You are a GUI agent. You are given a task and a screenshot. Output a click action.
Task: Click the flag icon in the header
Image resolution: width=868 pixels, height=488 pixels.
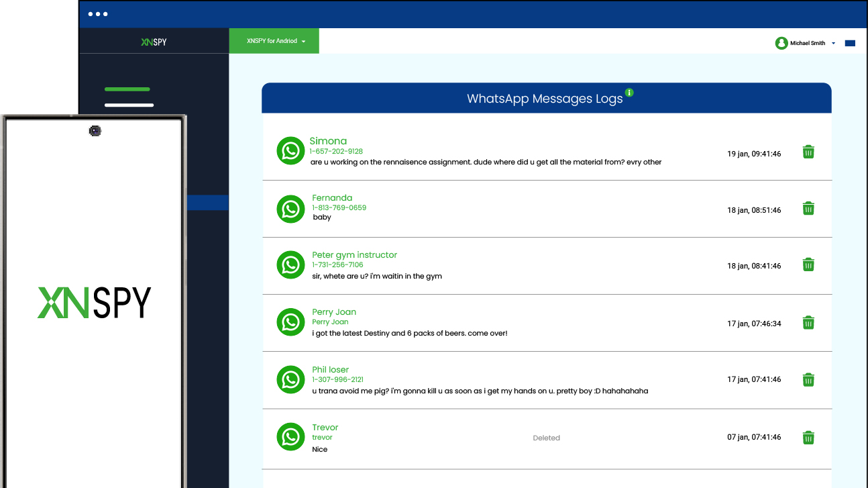(850, 43)
